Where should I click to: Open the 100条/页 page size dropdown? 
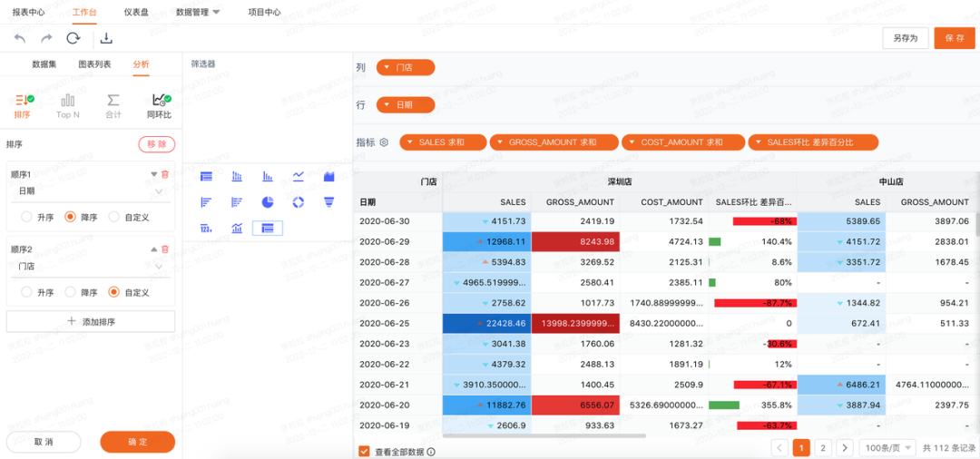[887, 448]
